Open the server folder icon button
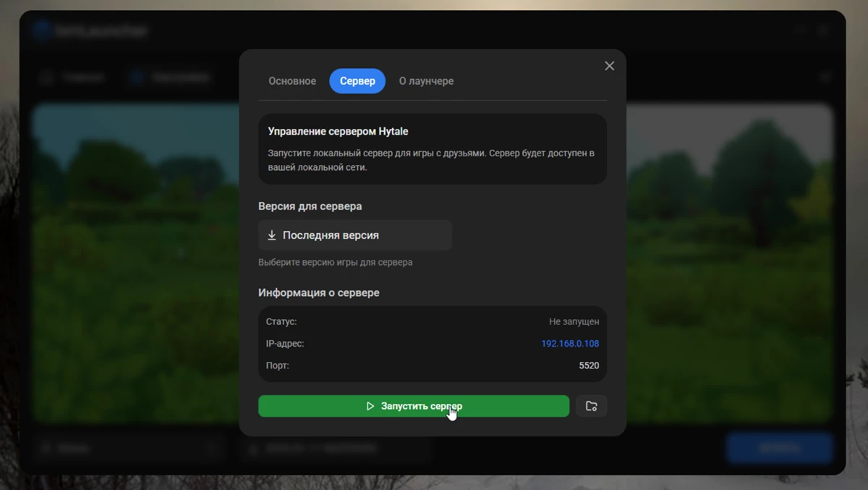 (x=591, y=406)
